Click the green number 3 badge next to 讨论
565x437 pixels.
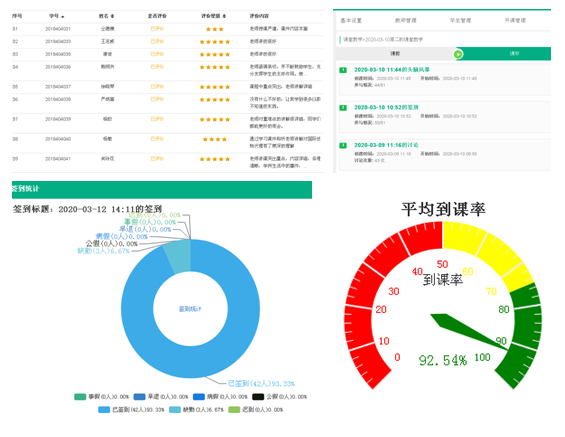[x=343, y=146]
